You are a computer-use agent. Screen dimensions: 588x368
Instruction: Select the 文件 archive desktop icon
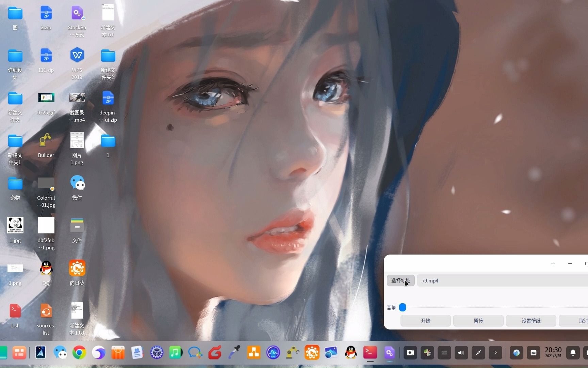(x=77, y=231)
